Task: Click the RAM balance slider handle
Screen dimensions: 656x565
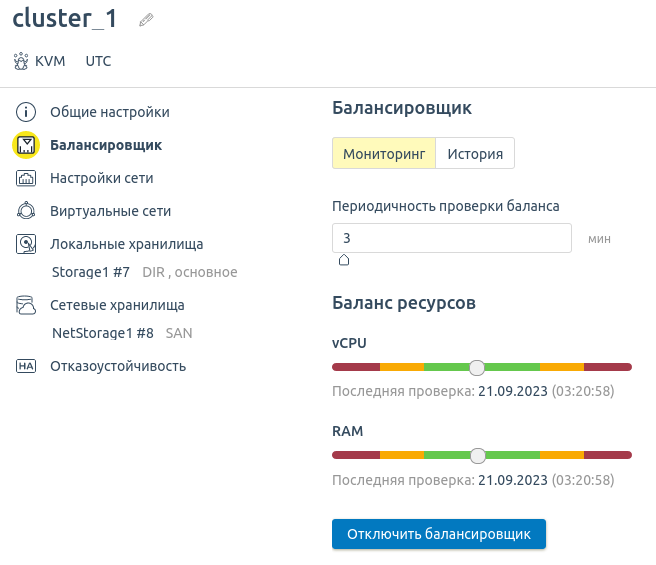Action: click(477, 456)
